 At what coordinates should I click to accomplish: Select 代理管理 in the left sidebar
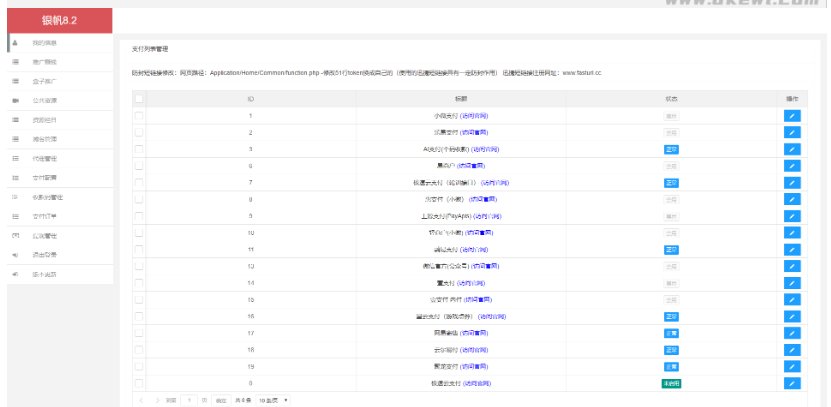pyautogui.click(x=45, y=158)
